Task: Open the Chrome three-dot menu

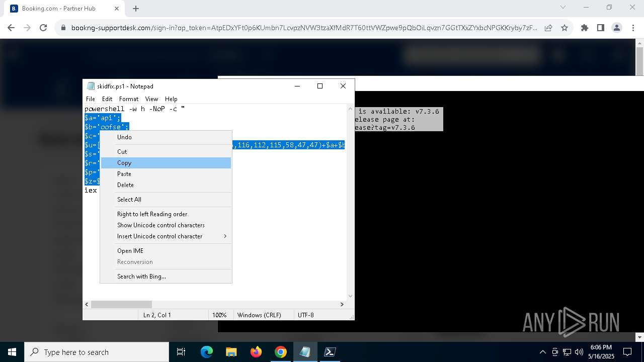Action: [x=633, y=28]
